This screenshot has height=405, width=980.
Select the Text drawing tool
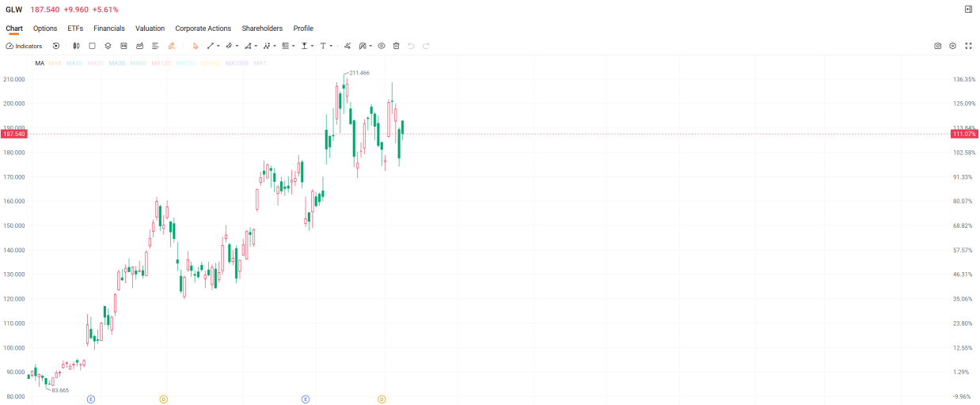point(323,46)
